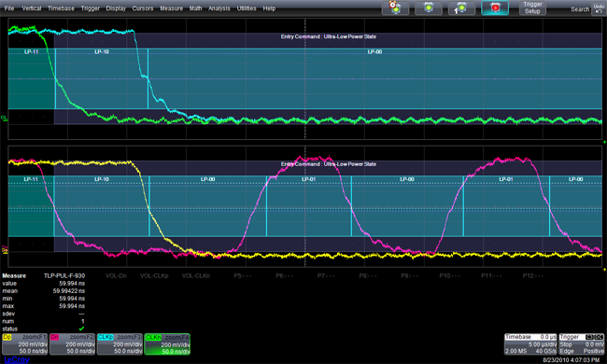Screen dimensions: 607x364
Task: Toggle the green CLKn zoom(F4) descriptor box
Action: click(167, 343)
